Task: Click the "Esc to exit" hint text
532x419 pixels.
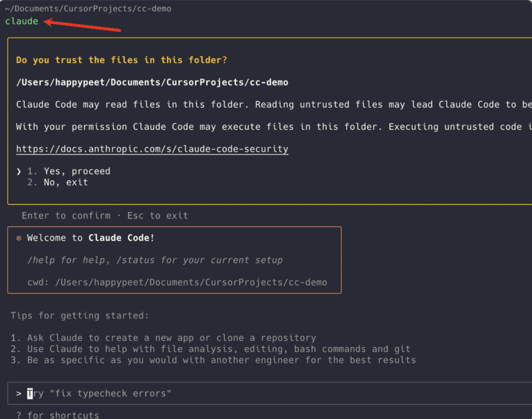Action: pyautogui.click(x=158, y=216)
